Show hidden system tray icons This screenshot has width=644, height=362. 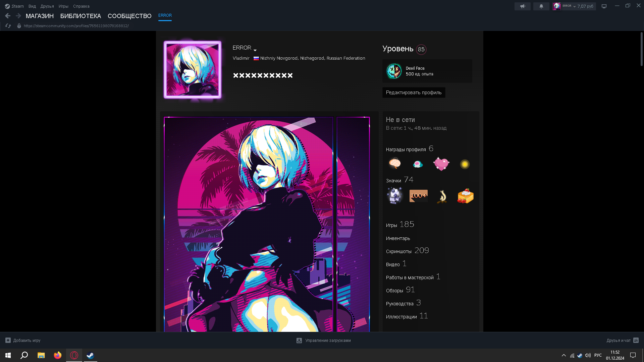click(x=564, y=355)
